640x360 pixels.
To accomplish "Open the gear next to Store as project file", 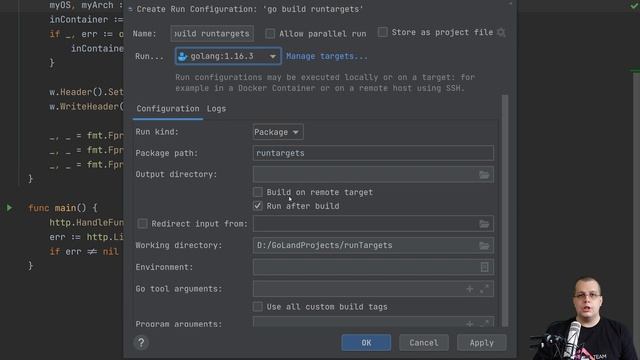I will pyautogui.click(x=501, y=33).
